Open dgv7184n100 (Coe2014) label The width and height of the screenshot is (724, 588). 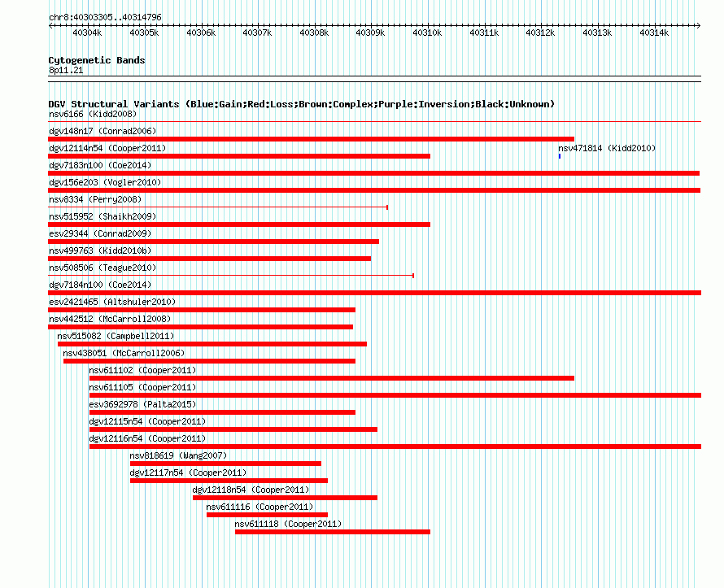[100, 285]
